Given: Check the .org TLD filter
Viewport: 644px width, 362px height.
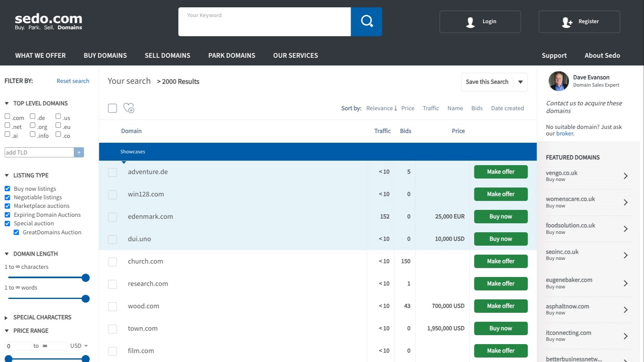Looking at the screenshot, I should 33,125.
